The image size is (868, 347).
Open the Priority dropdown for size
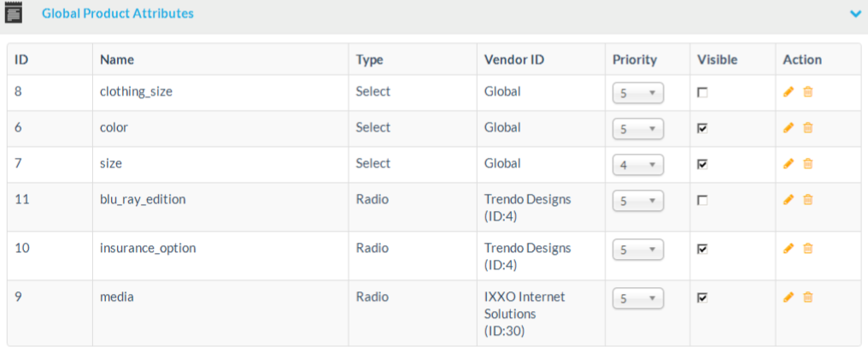pos(637,165)
